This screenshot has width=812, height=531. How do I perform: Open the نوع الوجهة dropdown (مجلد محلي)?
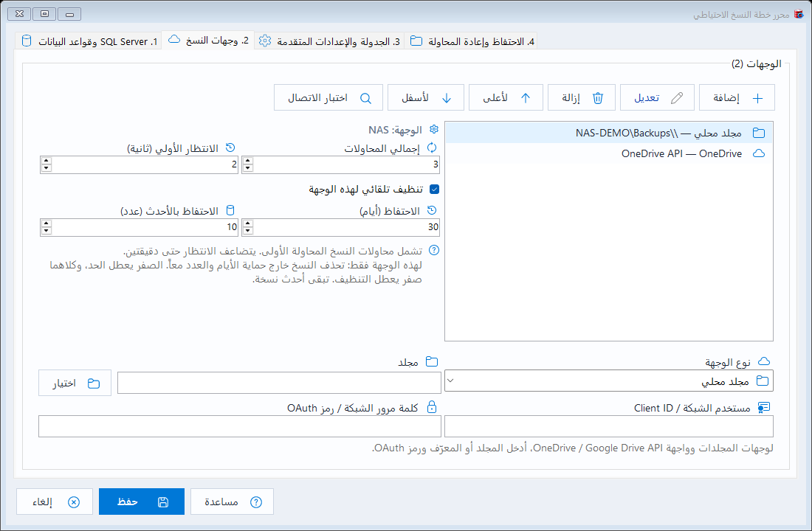click(609, 381)
